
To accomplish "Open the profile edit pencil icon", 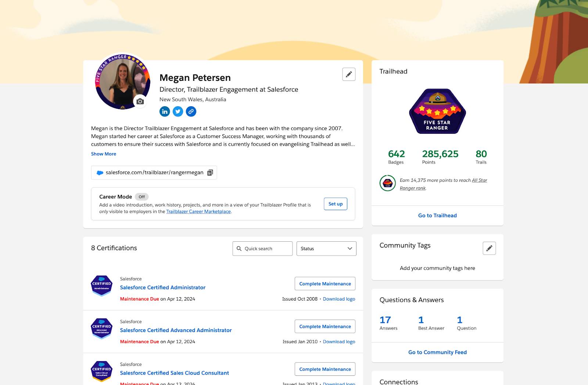I will tap(348, 74).
